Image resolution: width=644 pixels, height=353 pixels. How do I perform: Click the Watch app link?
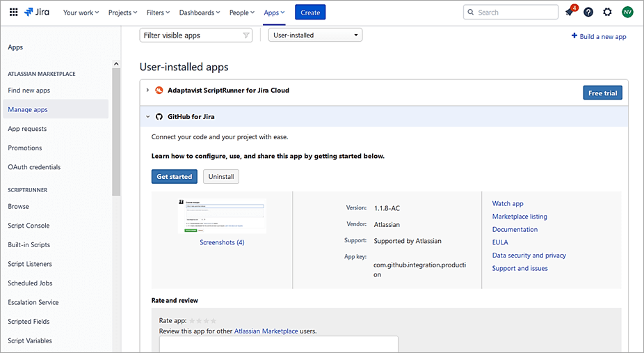coord(508,203)
